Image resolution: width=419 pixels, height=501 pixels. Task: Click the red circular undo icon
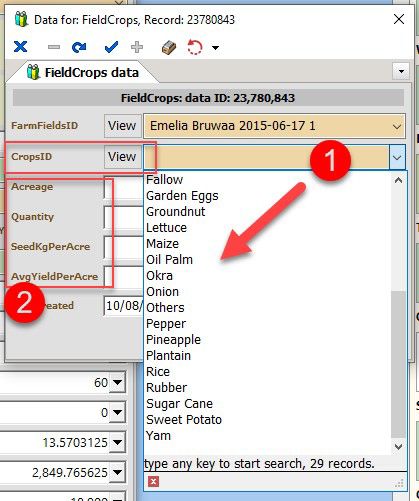click(x=195, y=47)
